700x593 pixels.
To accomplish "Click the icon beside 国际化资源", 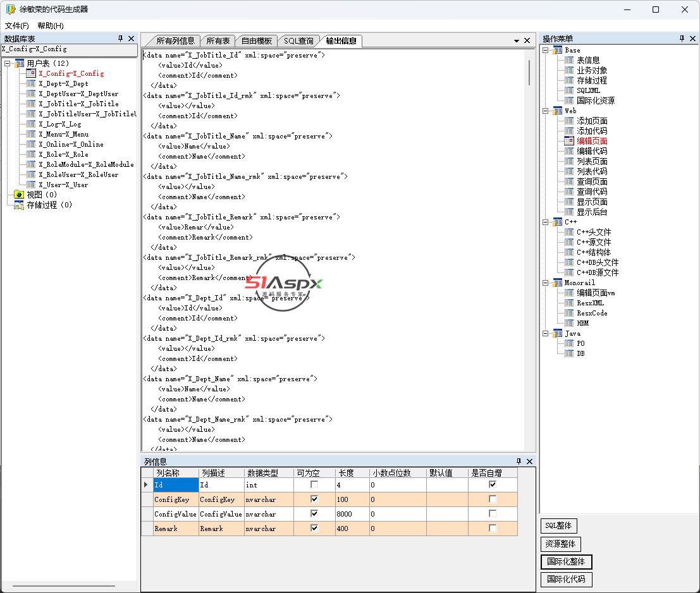I will pyautogui.click(x=569, y=101).
